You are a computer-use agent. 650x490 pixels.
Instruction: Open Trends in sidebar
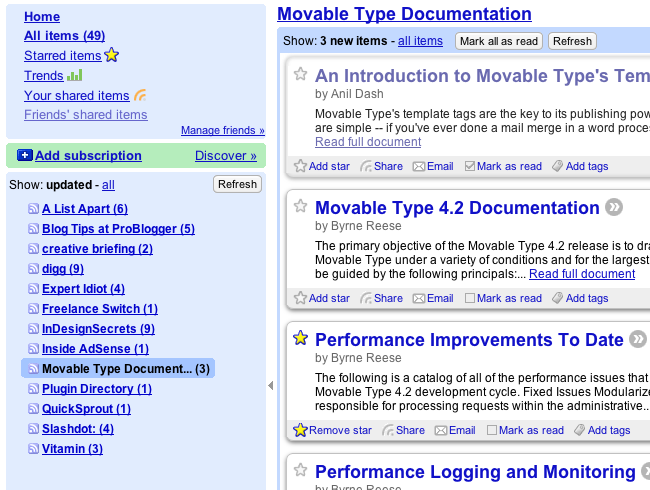click(44, 75)
